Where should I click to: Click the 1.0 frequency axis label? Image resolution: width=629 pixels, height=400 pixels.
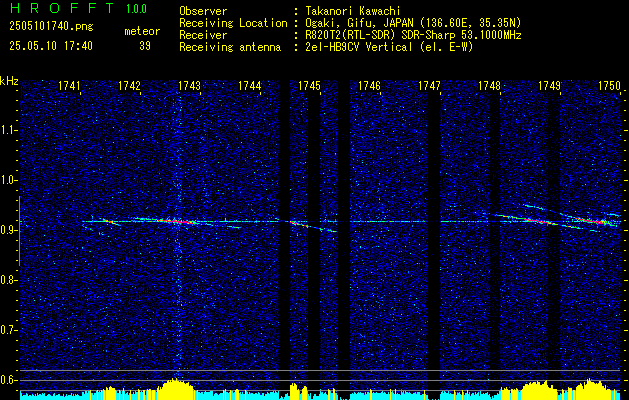tap(8, 180)
